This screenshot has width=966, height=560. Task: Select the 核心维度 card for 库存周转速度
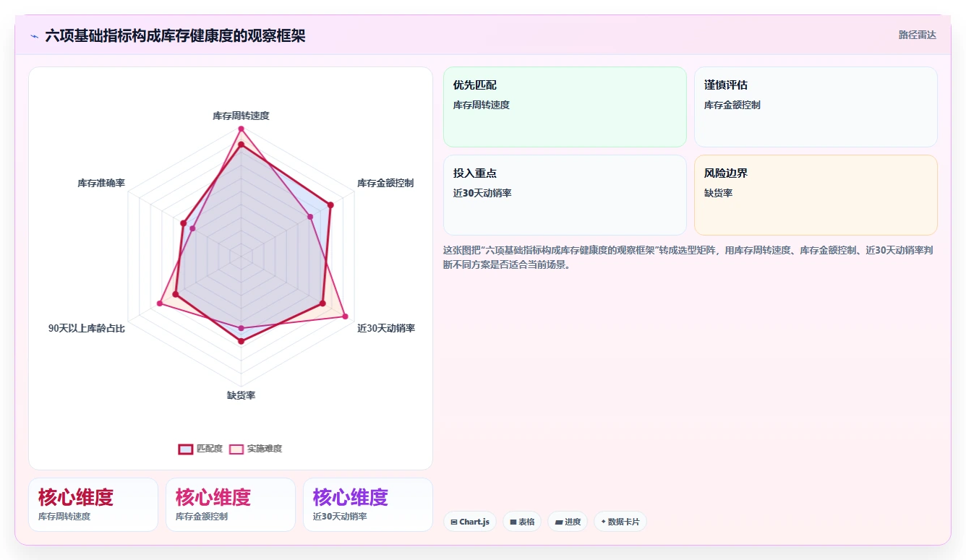[93, 504]
